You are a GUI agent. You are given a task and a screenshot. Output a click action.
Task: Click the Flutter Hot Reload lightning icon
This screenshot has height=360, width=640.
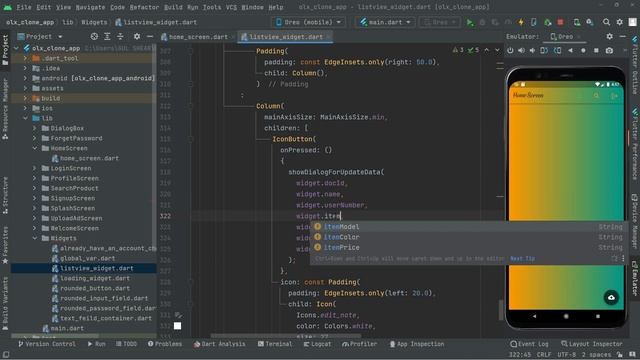(521, 22)
